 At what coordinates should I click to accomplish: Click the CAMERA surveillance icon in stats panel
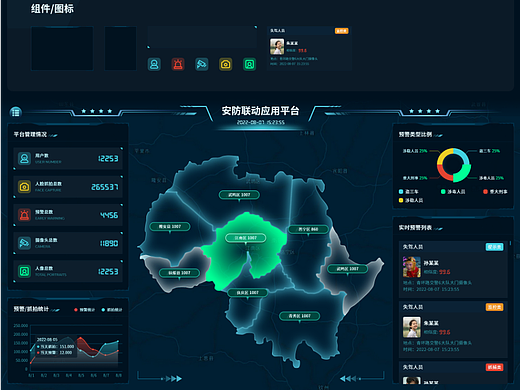coord(24,243)
